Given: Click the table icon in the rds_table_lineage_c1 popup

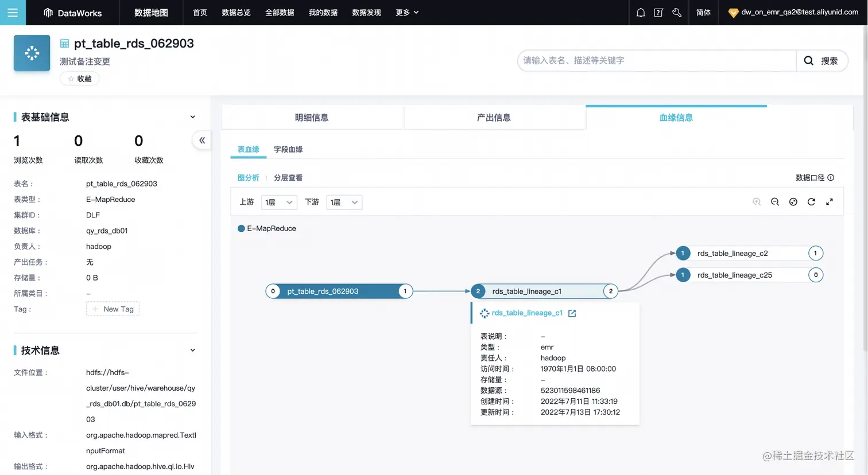Looking at the screenshot, I should click(x=485, y=313).
